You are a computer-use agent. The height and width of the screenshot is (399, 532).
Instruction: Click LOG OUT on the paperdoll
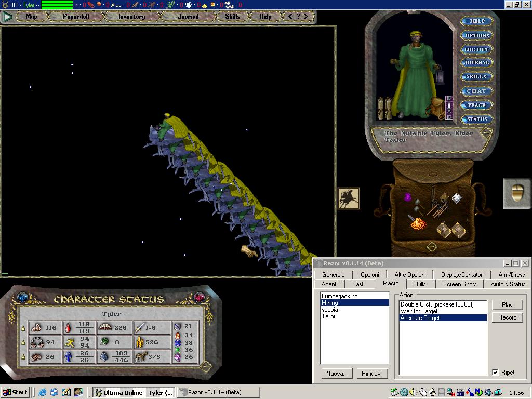477,49
